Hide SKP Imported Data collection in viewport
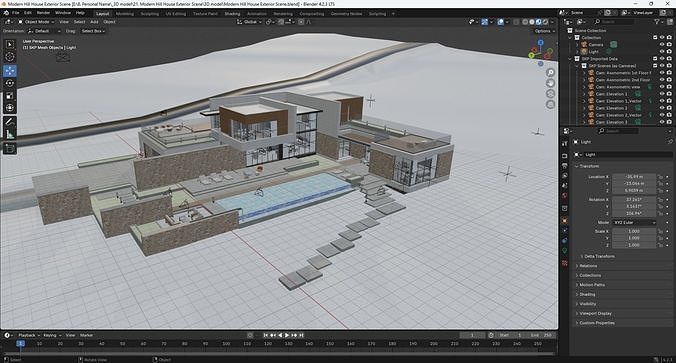Viewport: 676px width, 363px height. (x=662, y=59)
